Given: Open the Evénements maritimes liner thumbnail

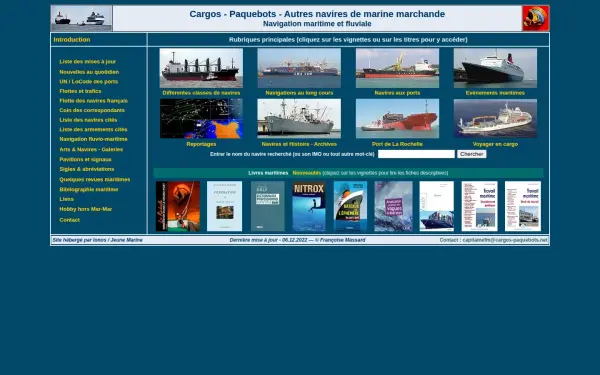Looking at the screenshot, I should 495,68.
